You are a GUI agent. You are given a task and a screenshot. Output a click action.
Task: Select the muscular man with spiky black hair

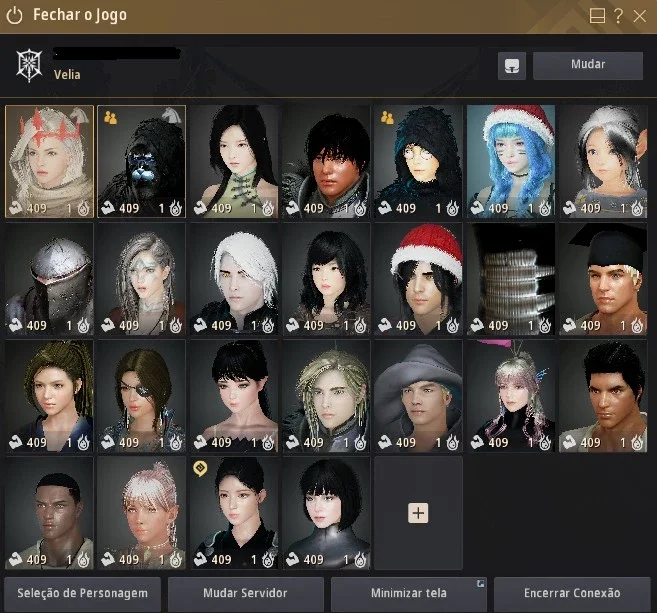(x=603, y=396)
